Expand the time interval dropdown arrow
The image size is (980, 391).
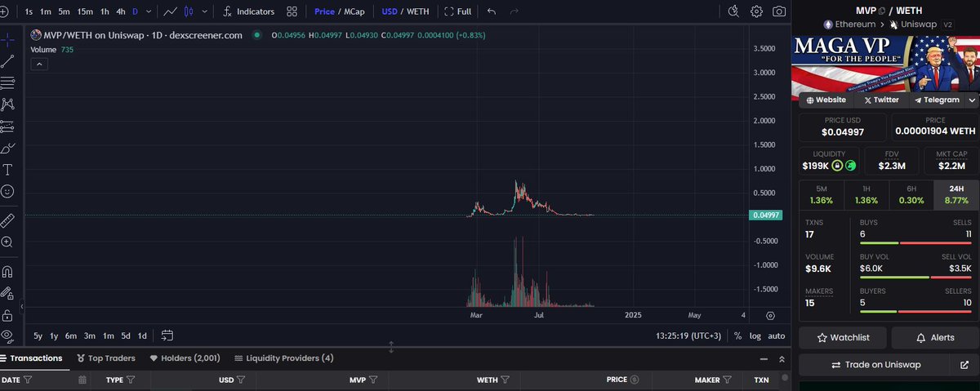pos(148,11)
